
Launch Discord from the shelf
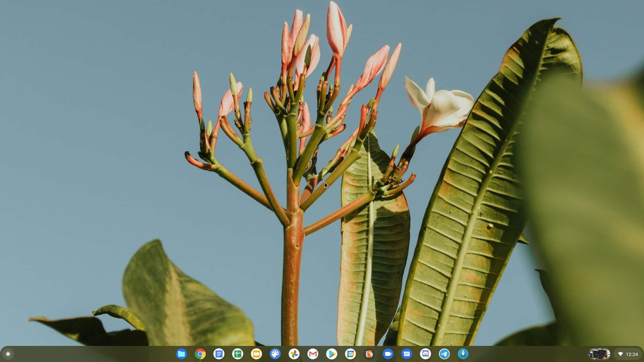click(x=426, y=354)
